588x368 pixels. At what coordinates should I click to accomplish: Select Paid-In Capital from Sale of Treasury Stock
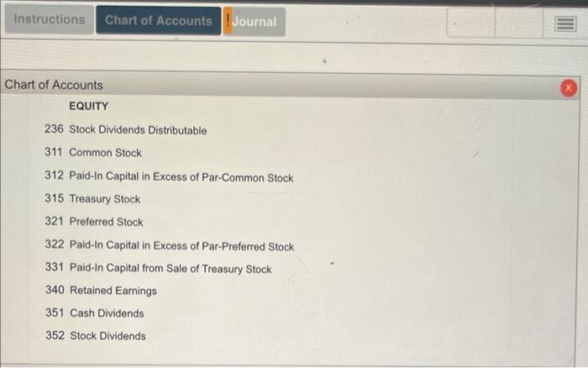(x=158, y=268)
